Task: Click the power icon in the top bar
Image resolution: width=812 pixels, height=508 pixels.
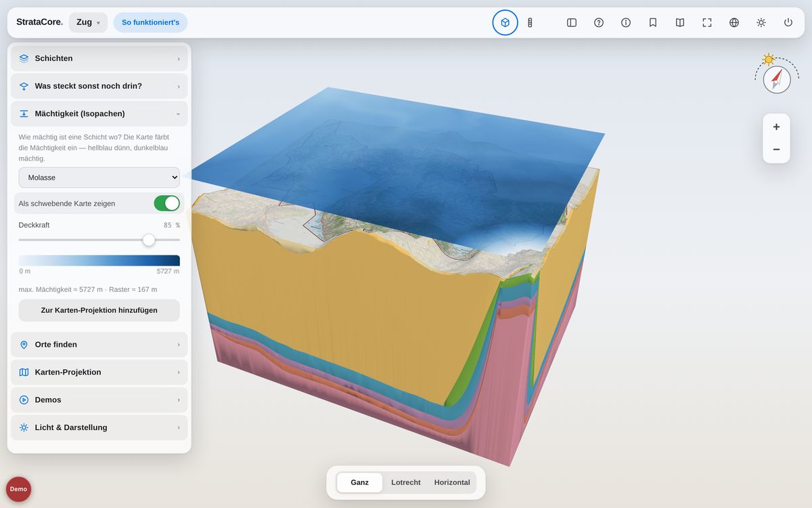Action: pyautogui.click(x=788, y=22)
